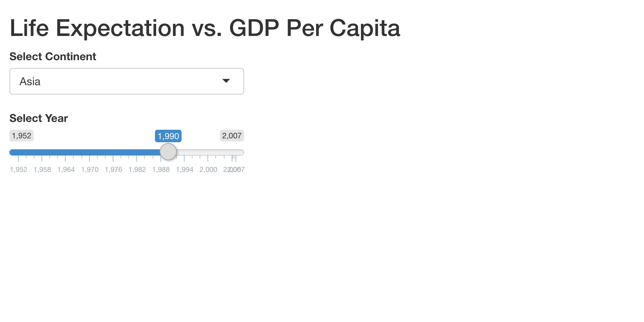644x322 pixels.
Task: Click the Select Year label
Action: click(39, 118)
